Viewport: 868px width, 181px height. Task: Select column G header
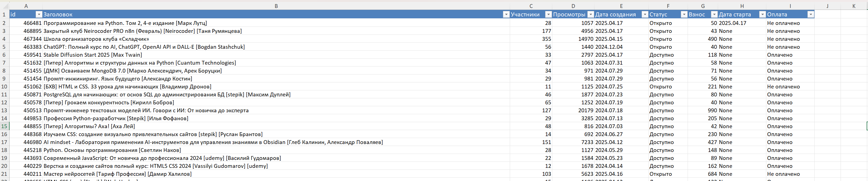click(703, 6)
